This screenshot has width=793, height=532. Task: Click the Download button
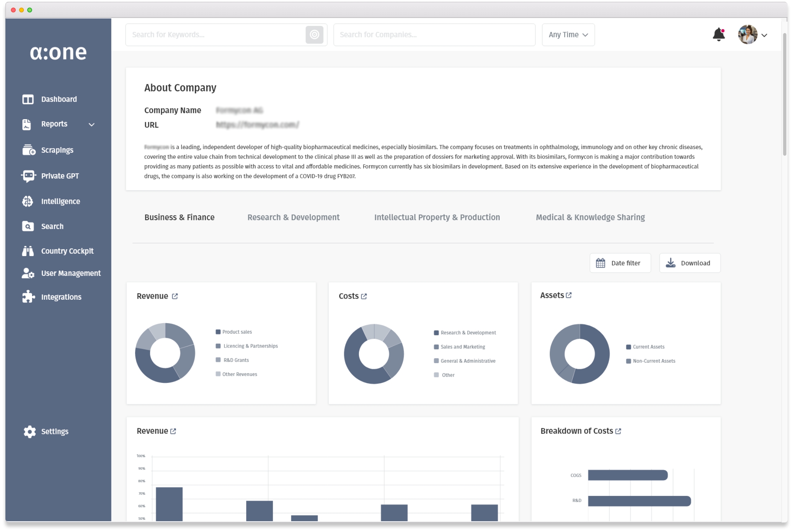[690, 263]
